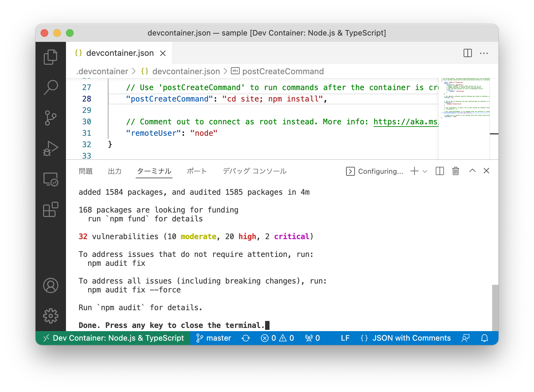Synchronize changes via sync icon
534x392 pixels.
tap(246, 338)
